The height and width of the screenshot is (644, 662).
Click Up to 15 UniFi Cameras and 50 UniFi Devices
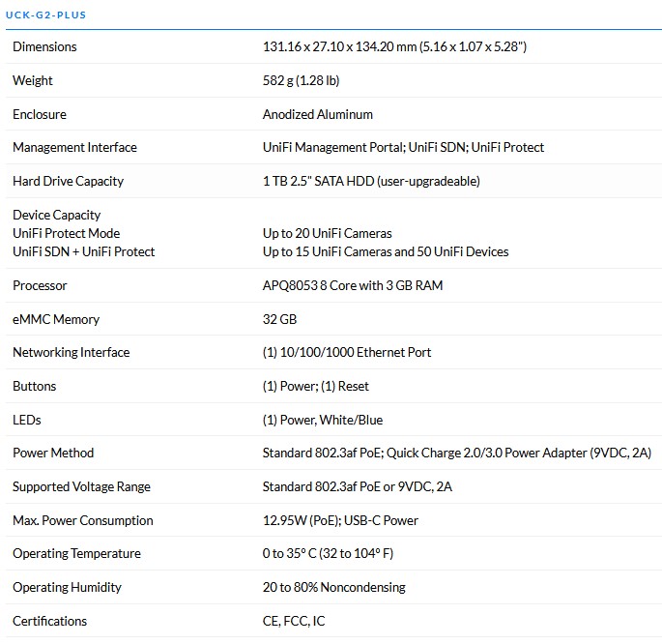pos(386,252)
